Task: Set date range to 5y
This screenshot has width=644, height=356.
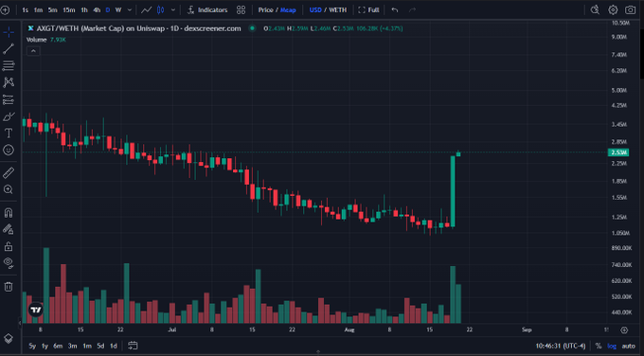Action: (32, 346)
